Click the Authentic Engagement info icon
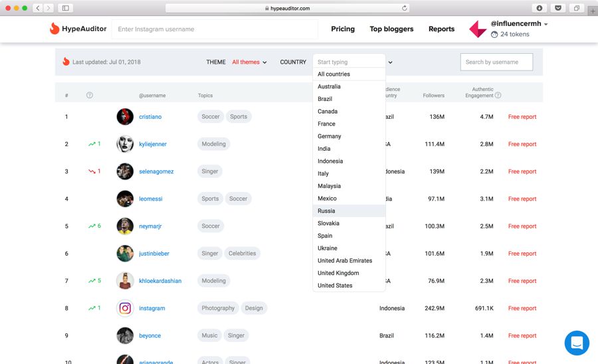Viewport: 598px width, 364px height. [498, 95]
